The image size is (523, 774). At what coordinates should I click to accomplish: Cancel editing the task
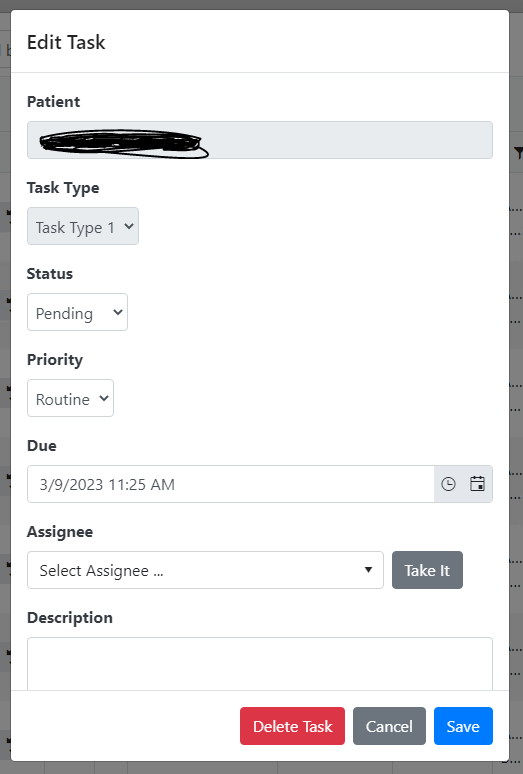click(389, 726)
